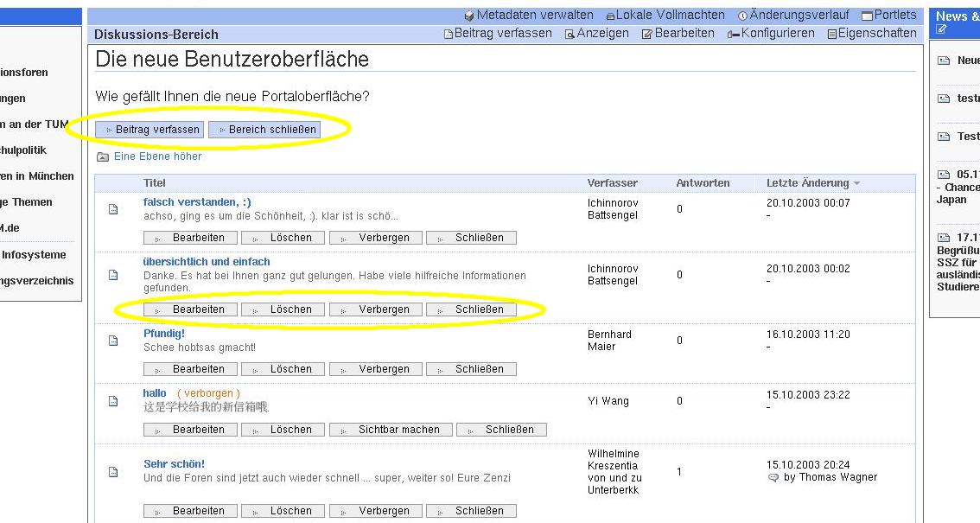Open the Änderungsverlauf menu item
The width and height of the screenshot is (980, 523).
click(793, 15)
